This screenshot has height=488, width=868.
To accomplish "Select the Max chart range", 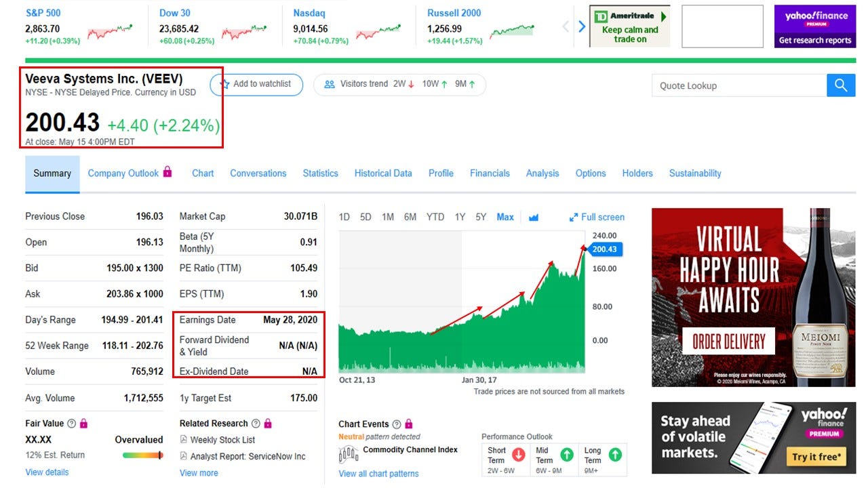I will pyautogui.click(x=505, y=218).
